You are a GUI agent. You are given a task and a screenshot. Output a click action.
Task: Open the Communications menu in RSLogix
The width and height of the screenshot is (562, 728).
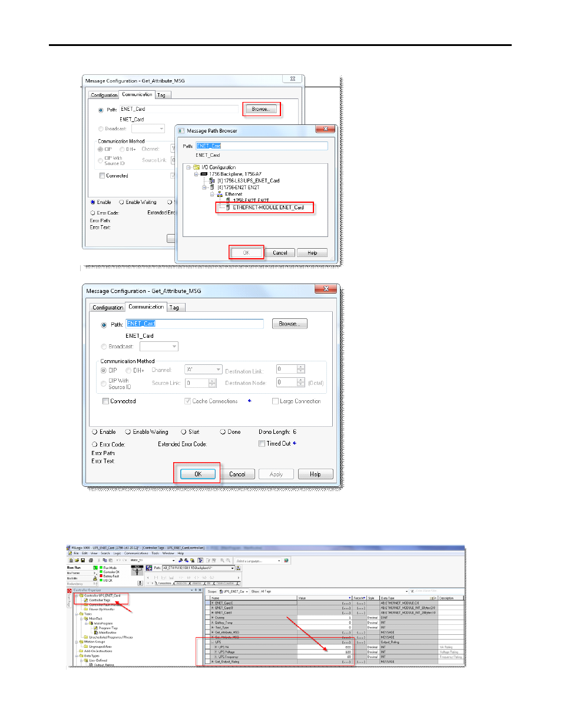coord(136,553)
